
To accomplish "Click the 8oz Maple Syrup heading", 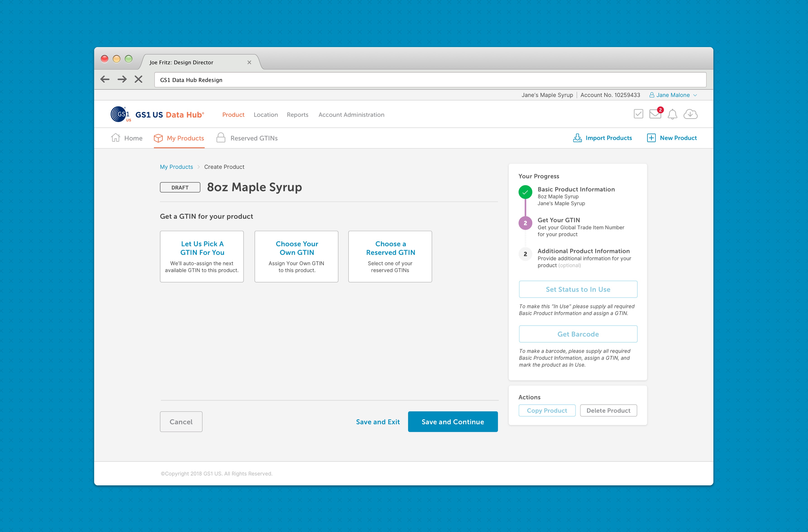I will (x=254, y=187).
